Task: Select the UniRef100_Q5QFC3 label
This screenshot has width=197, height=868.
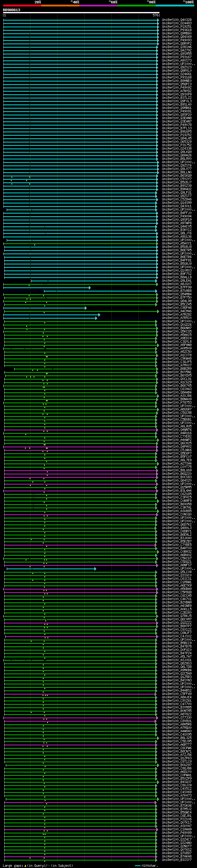Action: [x=177, y=84]
